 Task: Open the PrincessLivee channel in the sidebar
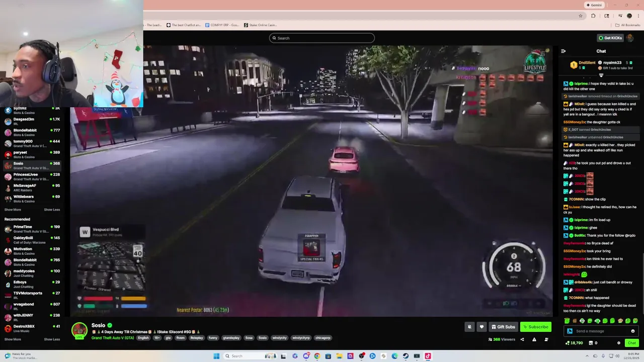pyautogui.click(x=32, y=176)
